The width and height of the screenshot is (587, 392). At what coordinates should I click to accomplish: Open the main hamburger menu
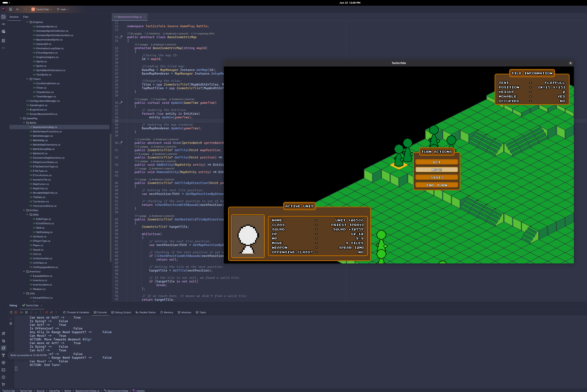pyautogui.click(x=11, y=9)
